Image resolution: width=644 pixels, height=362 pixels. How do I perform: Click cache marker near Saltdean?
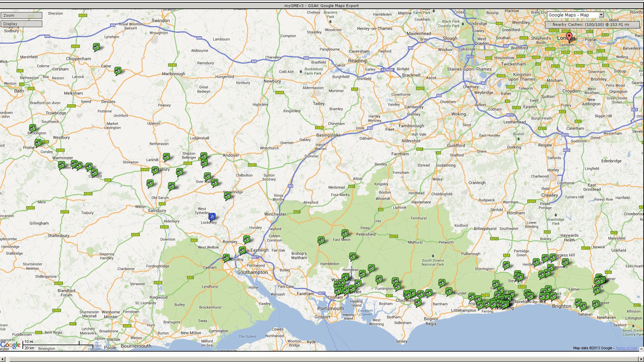[583, 306]
